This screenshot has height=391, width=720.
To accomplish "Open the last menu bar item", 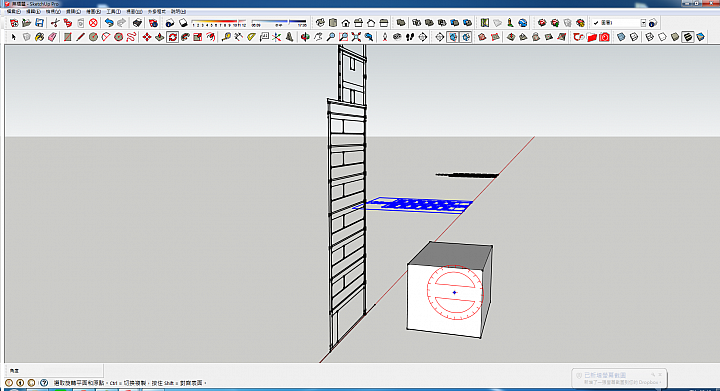I will 178,11.
